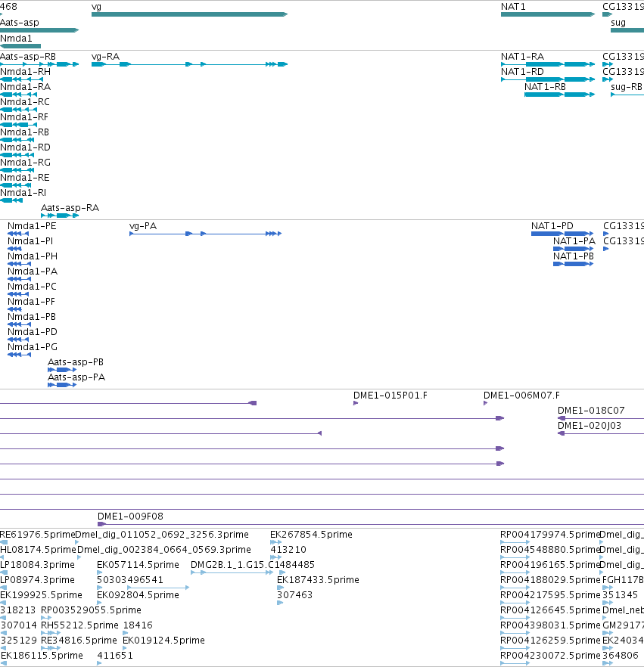Open the Nmda1-PC protein label
The height and width of the screenshot is (667, 644).
(32, 287)
